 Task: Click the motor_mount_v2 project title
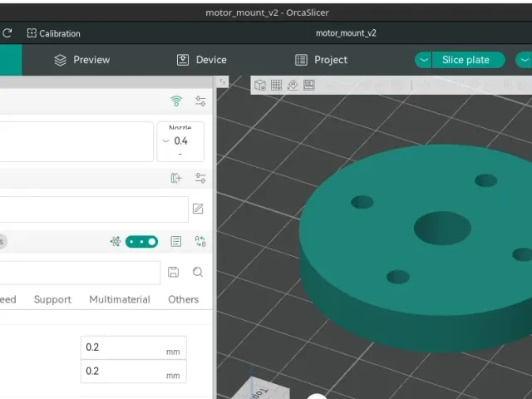[346, 33]
